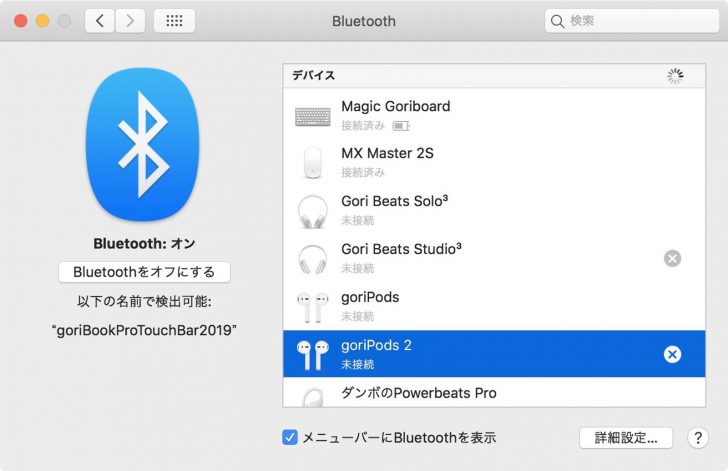Image resolution: width=728 pixels, height=471 pixels.
Task: Click the goriPods AirPods icon
Action: tap(312, 307)
